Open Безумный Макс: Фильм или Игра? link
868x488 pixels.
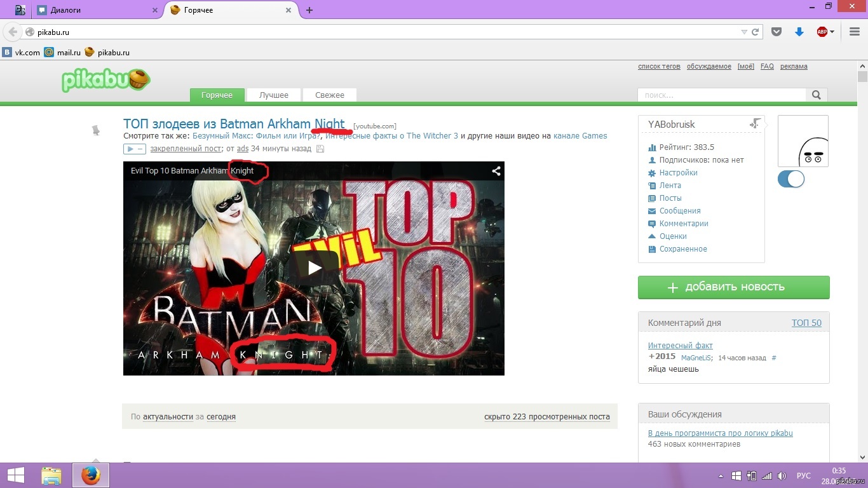point(257,136)
